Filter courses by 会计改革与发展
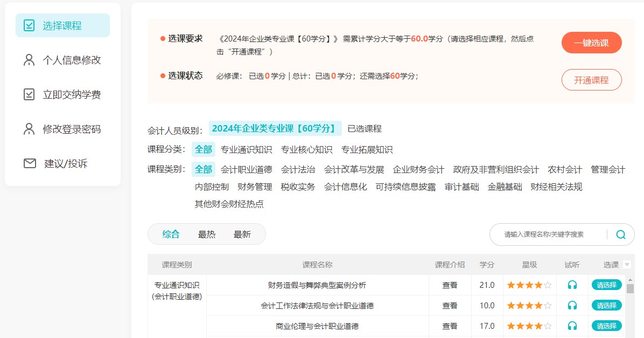 coord(354,169)
